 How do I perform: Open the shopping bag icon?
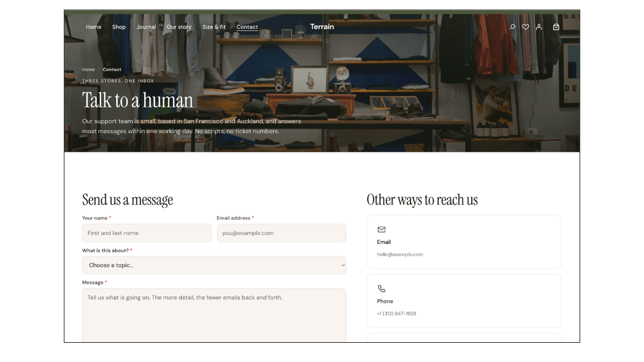point(556,27)
